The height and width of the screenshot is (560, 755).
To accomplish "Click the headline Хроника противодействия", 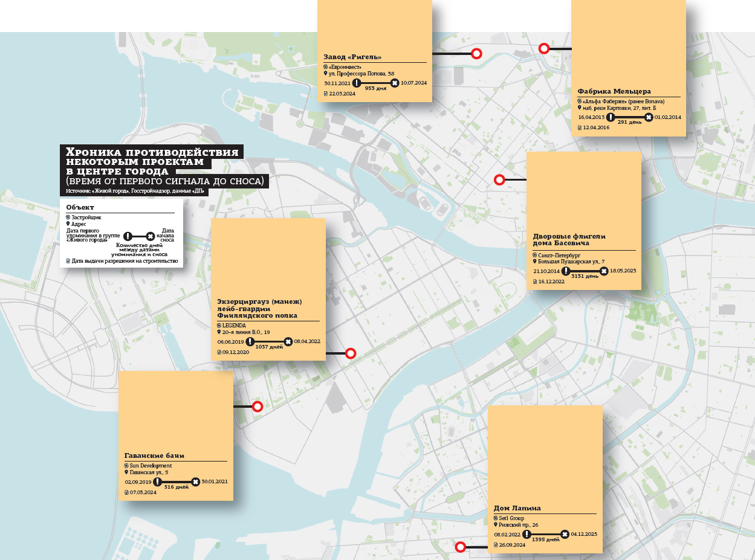I will click(152, 152).
